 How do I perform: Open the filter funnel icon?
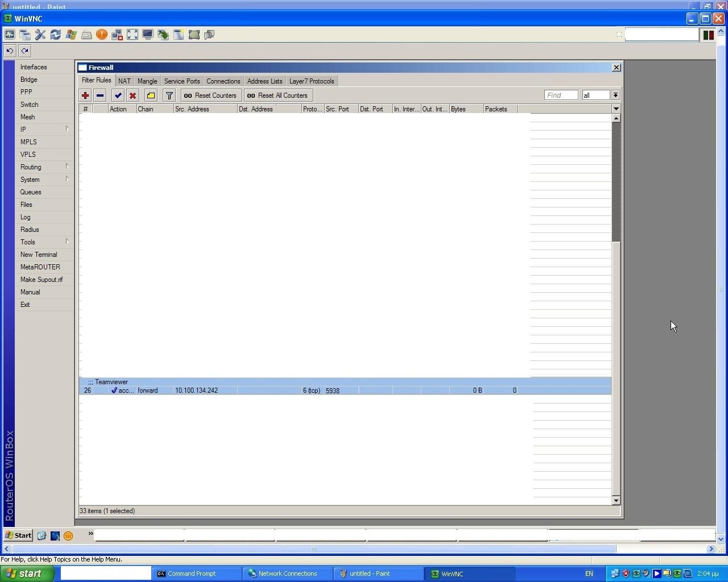pos(169,95)
